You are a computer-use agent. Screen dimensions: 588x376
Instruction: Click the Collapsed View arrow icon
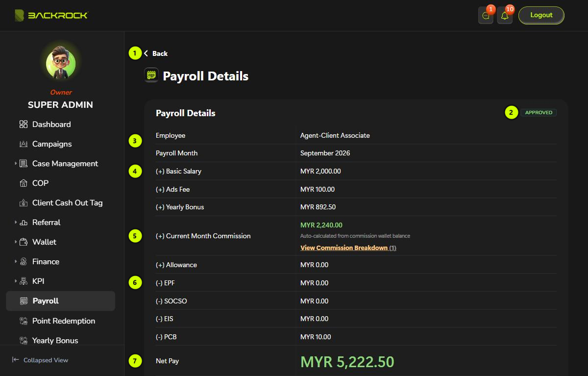point(16,360)
